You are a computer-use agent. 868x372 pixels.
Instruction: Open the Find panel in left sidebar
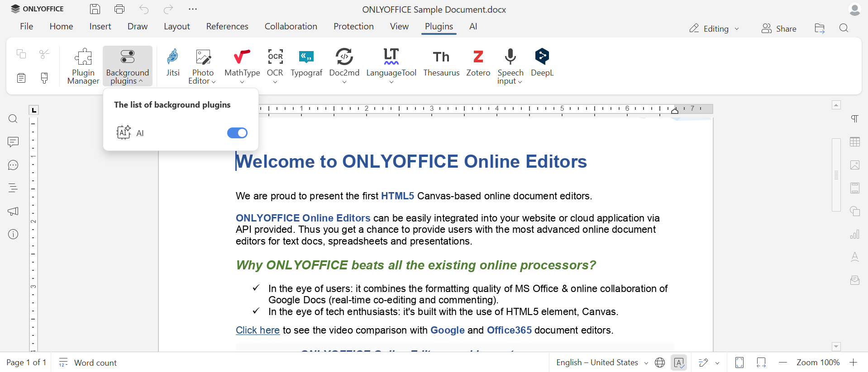pyautogui.click(x=13, y=119)
